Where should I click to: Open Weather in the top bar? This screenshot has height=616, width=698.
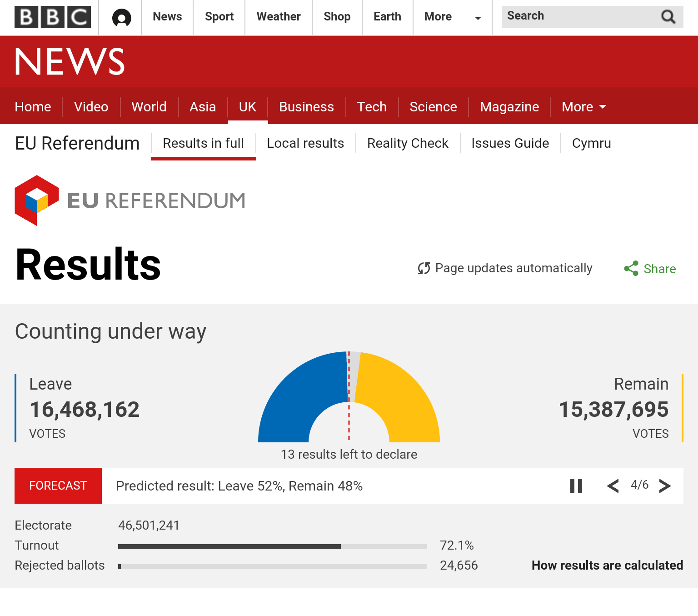279,17
